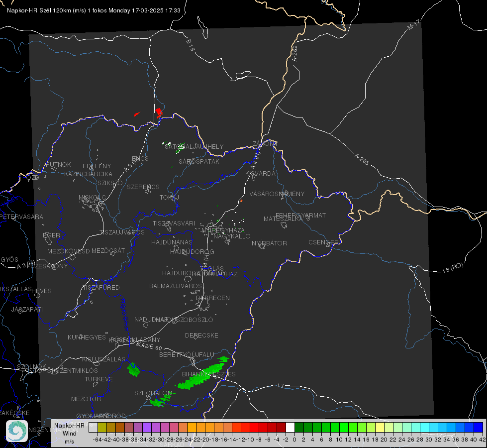Click the TÚRKEVE city label
Screen dimensions: 487x448
tap(99, 379)
